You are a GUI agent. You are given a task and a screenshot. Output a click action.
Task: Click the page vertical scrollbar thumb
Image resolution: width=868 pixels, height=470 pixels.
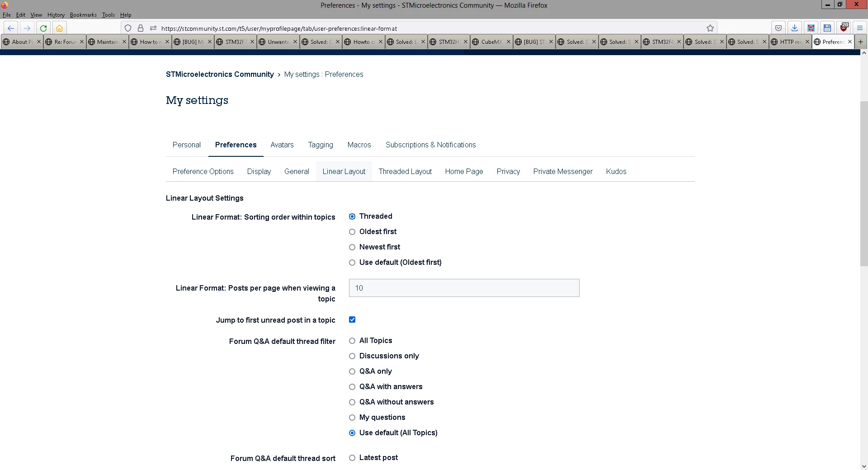click(864, 183)
